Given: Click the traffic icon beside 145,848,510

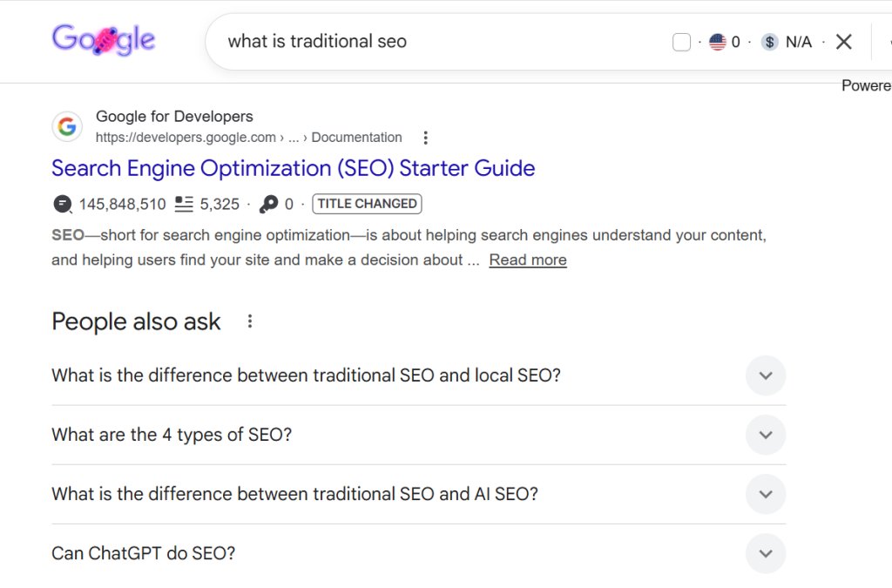Looking at the screenshot, I should [63, 204].
